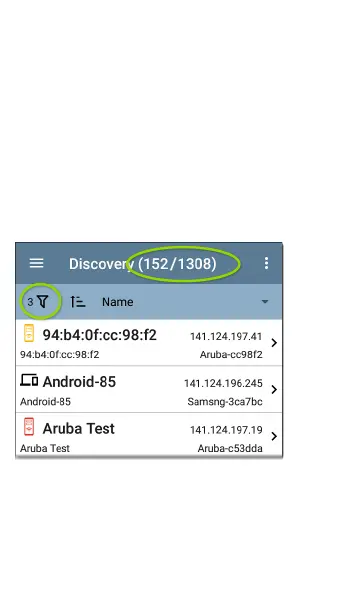Image resolution: width=360 pixels, height=612 pixels.
Task: Click the Discovery (152/1308) title
Action: tap(143, 264)
